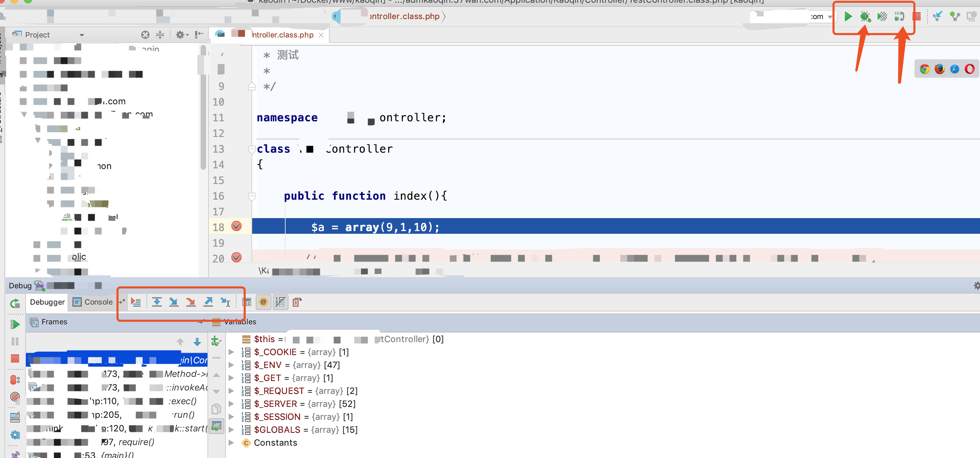This screenshot has height=458, width=980.
Task: Click View Breakpoints double red circles icon
Action: (x=15, y=380)
